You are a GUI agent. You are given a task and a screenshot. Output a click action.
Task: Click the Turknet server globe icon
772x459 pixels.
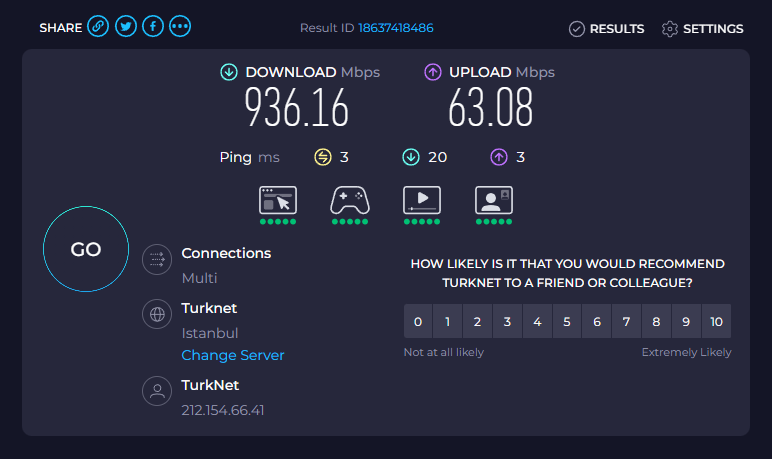pos(157,314)
